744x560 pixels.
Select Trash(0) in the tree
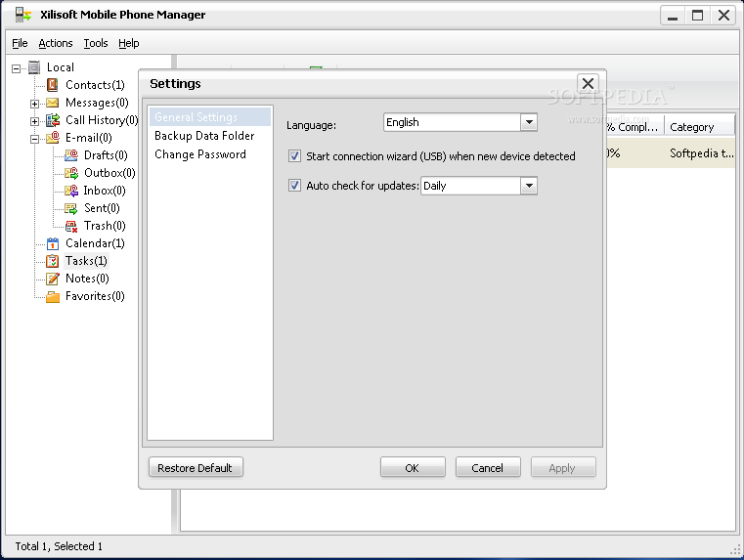coord(105,226)
